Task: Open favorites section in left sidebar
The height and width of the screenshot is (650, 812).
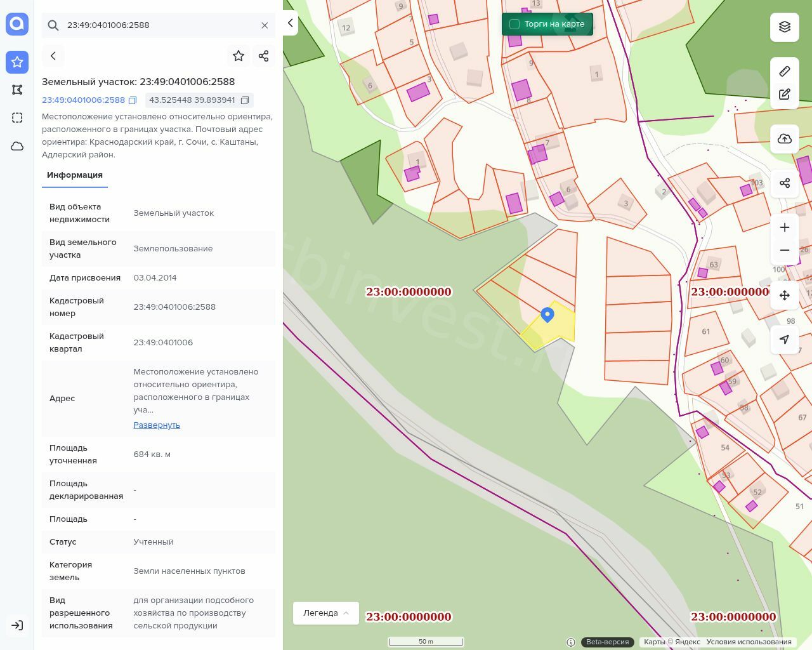Action: click(17, 62)
